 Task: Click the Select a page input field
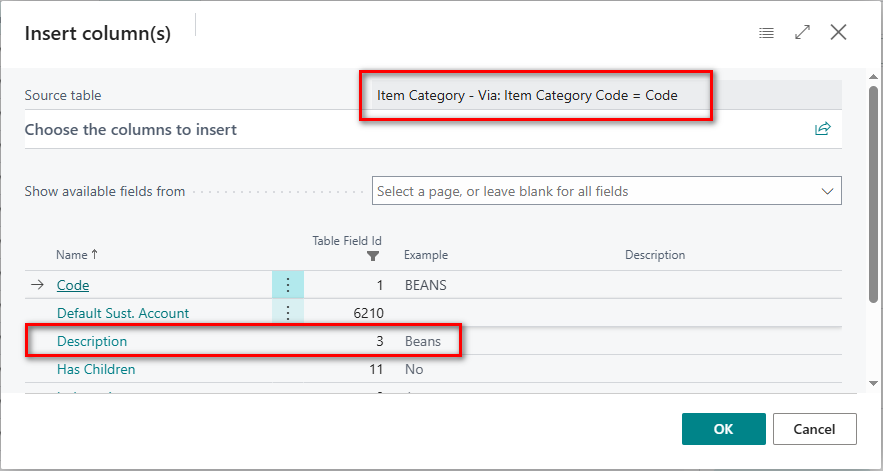coord(595,191)
